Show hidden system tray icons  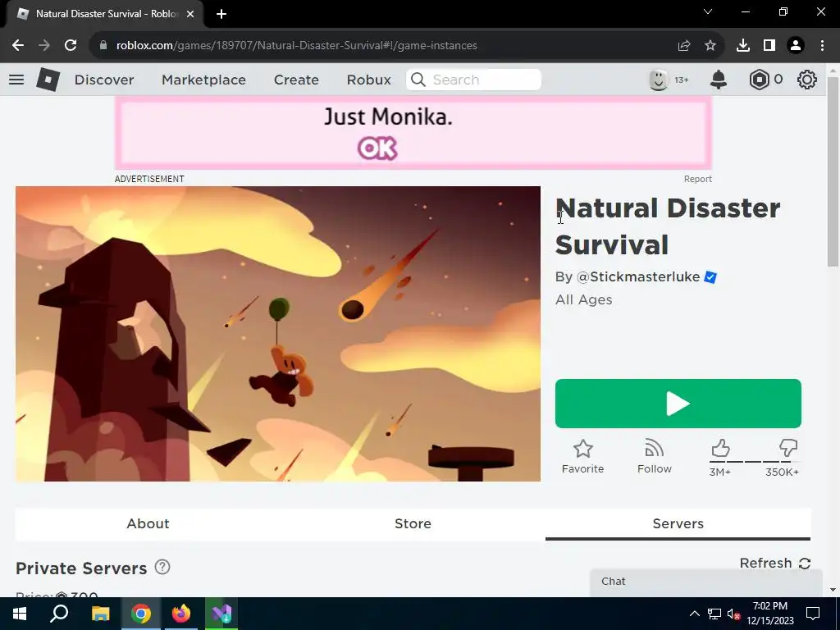point(694,614)
